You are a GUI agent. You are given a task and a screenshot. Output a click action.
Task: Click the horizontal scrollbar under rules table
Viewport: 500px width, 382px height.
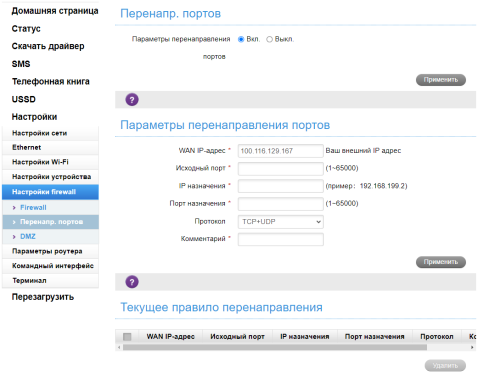pos(275,347)
